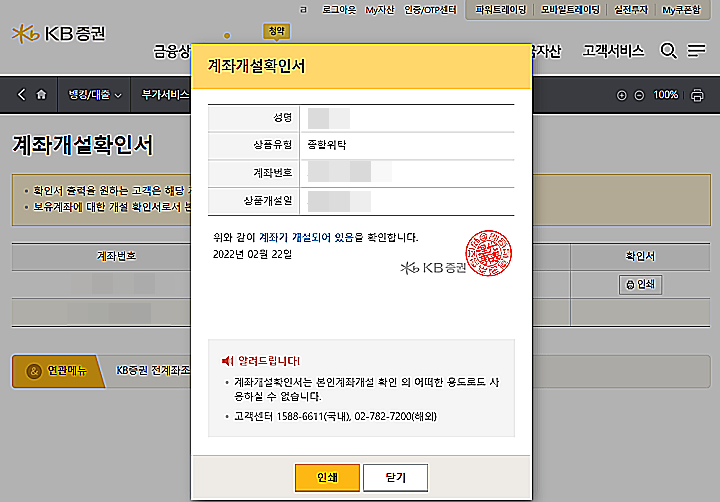The height and width of the screenshot is (502, 720).
Task: Click the 100% zoom level text
Action: point(665,95)
